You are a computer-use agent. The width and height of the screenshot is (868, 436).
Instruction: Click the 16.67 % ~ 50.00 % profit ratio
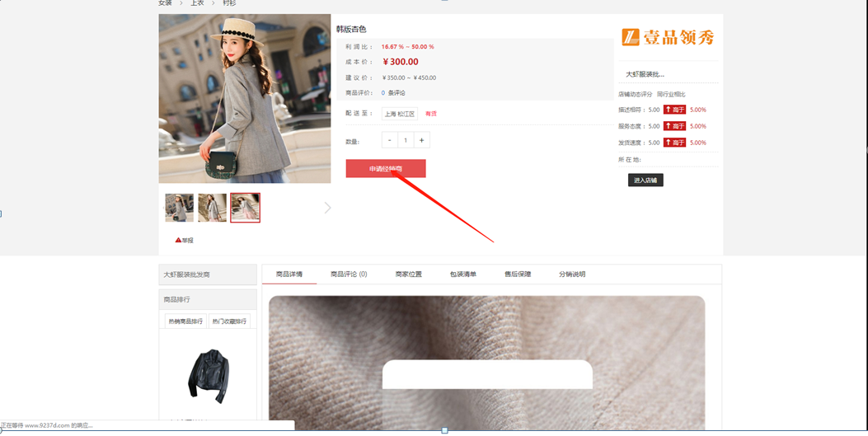point(407,47)
